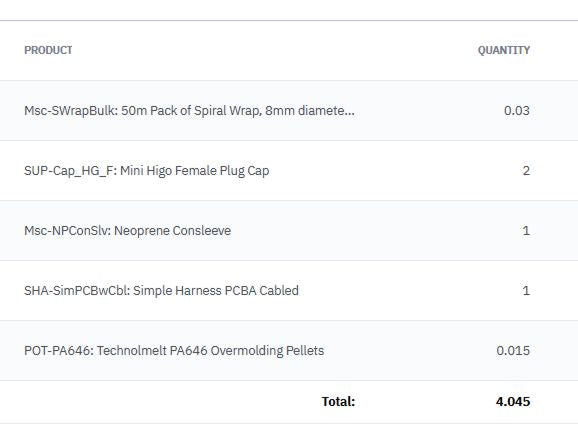Select the Msc-SWrapBulk table row
Image resolution: width=578 pixels, height=442 pixels.
click(289, 111)
